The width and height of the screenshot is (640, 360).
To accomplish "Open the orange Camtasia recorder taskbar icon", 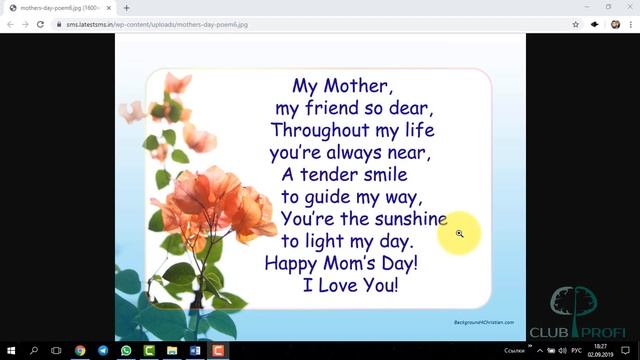I will click(218, 351).
